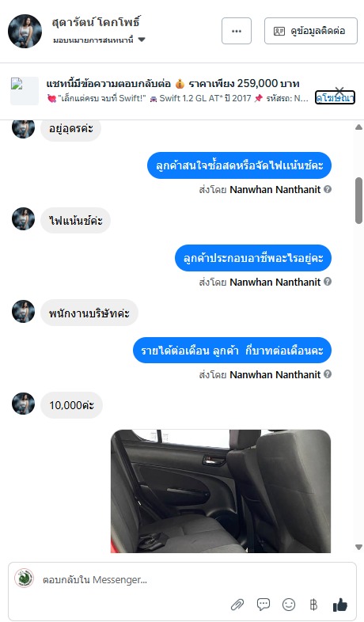The height and width of the screenshot is (622, 364).
Task: Open saved replies speech bubble icon
Action: click(x=264, y=604)
